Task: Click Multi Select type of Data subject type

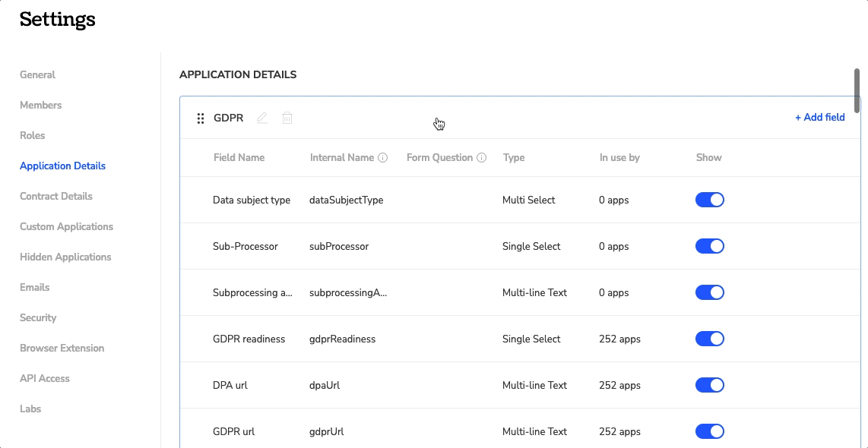Action: tap(529, 200)
